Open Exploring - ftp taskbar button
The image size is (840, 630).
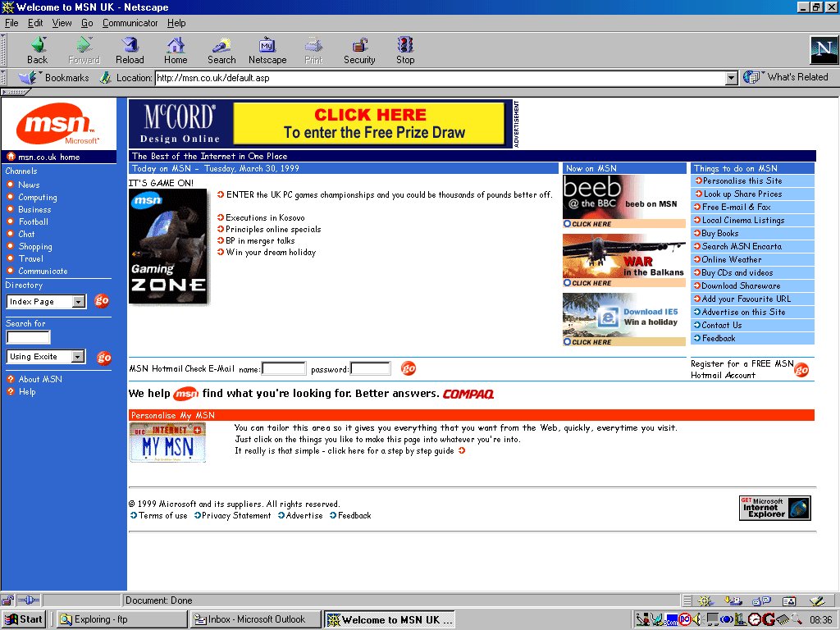(121, 619)
